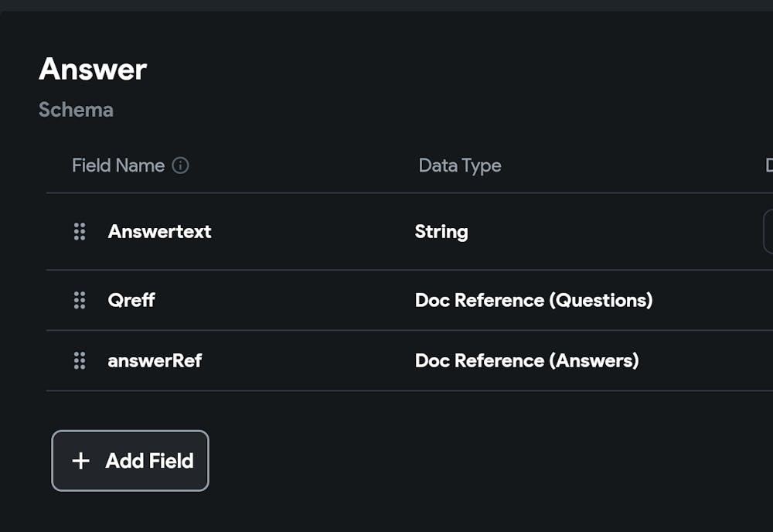This screenshot has width=773, height=532.
Task: Open the Qreff field entry
Action: (131, 300)
